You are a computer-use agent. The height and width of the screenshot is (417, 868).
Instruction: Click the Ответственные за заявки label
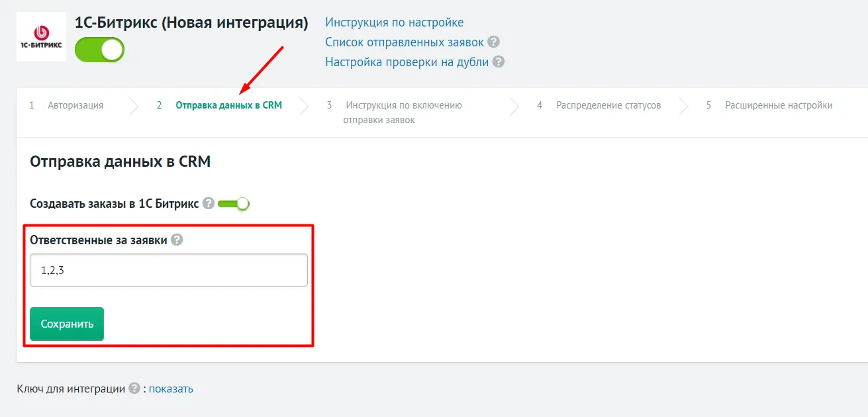point(99,240)
